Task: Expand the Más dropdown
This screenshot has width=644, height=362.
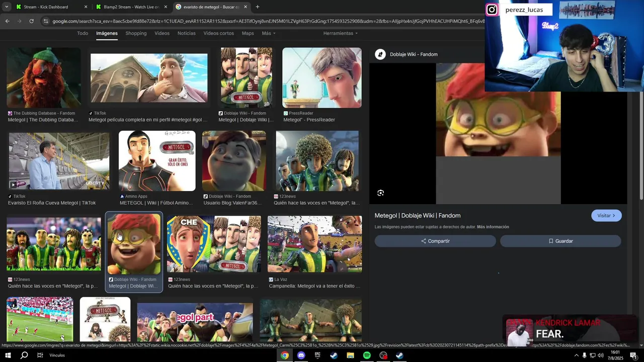Action: (x=269, y=33)
